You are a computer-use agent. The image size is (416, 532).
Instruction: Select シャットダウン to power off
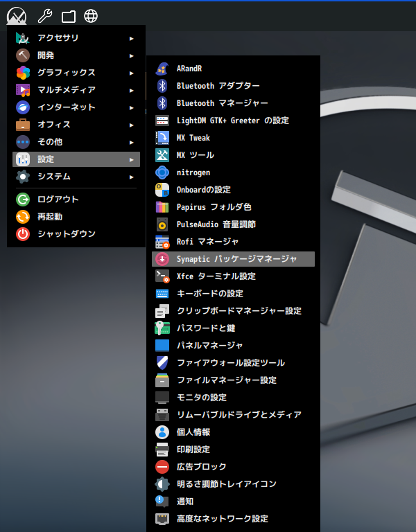pyautogui.click(x=76, y=233)
